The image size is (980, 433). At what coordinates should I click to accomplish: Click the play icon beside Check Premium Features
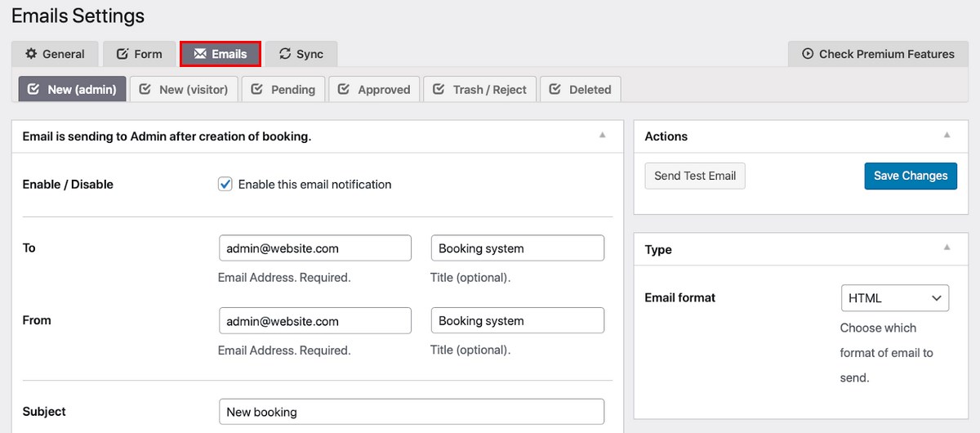click(808, 54)
